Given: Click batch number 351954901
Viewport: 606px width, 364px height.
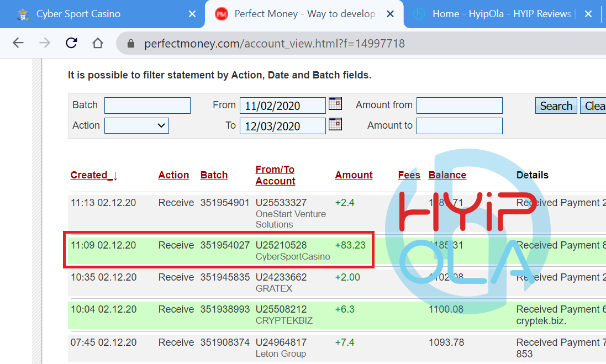Looking at the screenshot, I should pyautogui.click(x=224, y=203).
